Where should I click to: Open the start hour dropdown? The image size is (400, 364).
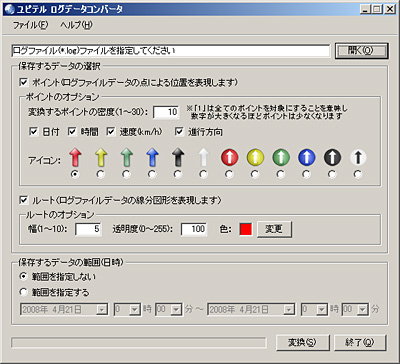[134, 310]
